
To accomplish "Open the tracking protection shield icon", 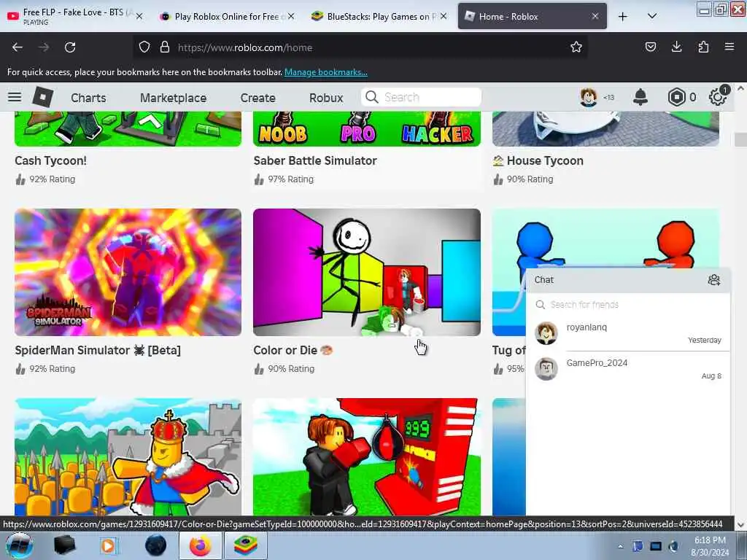I will pyautogui.click(x=144, y=47).
